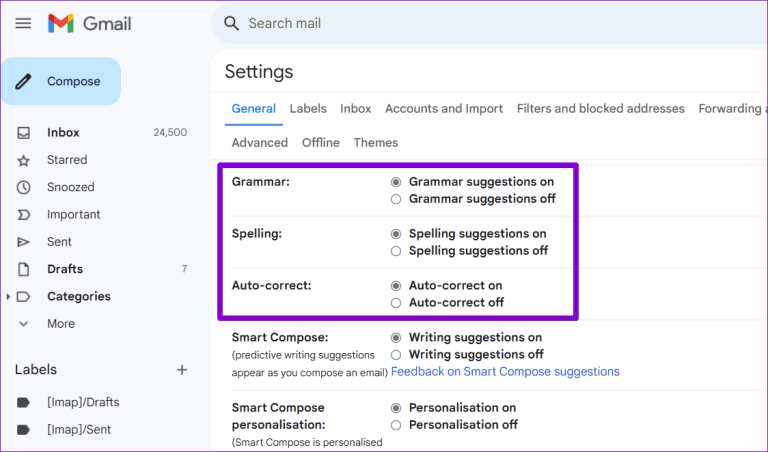This screenshot has width=768, height=452.
Task: Switch to the Labels settings tab
Action: coord(308,109)
